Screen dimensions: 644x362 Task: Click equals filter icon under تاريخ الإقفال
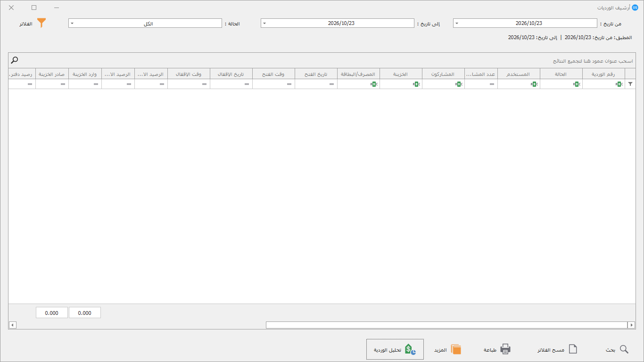pos(247,84)
